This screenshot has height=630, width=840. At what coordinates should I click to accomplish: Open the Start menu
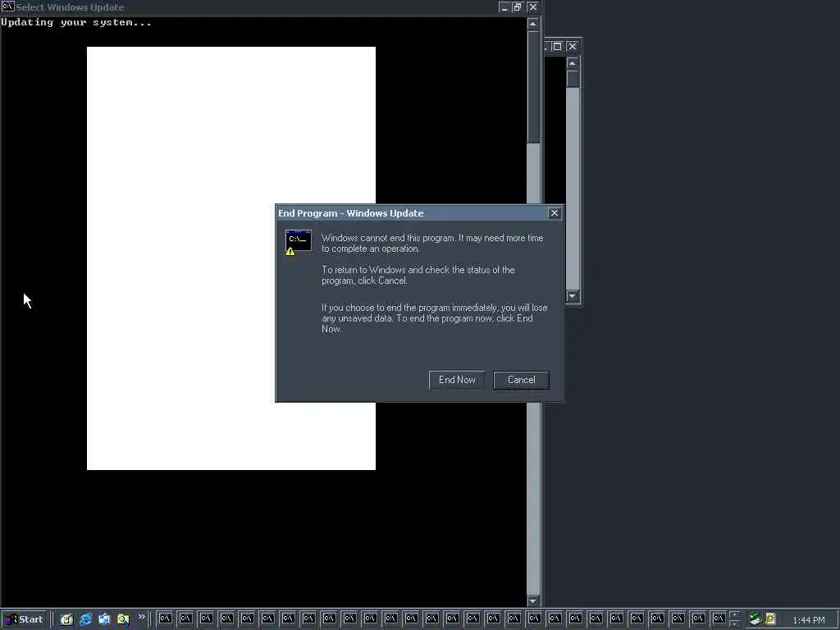(24, 619)
